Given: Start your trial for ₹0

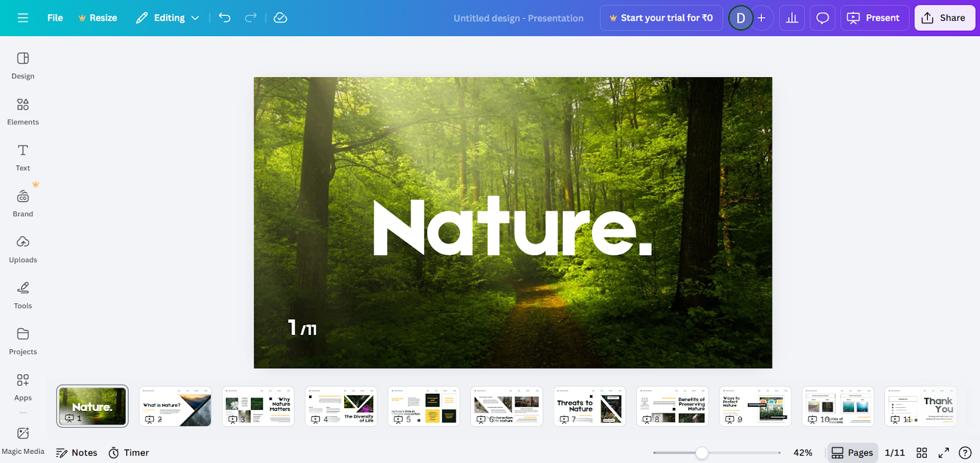Looking at the screenshot, I should coord(661,18).
